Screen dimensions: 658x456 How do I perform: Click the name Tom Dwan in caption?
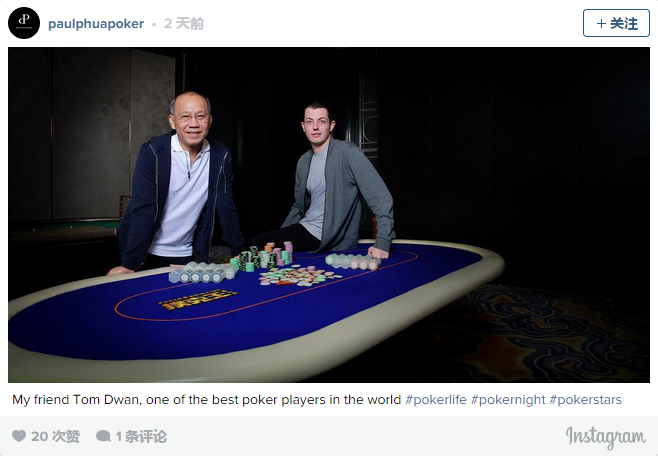[x=106, y=399]
